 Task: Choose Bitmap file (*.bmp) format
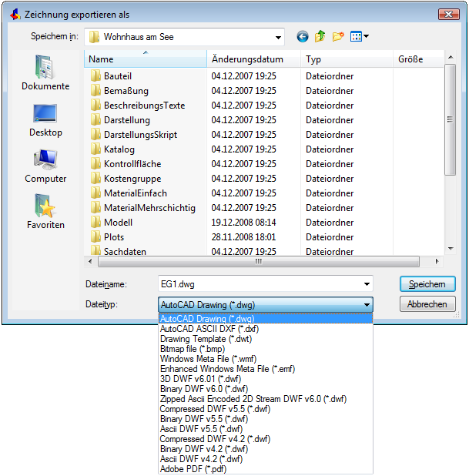(x=266, y=349)
